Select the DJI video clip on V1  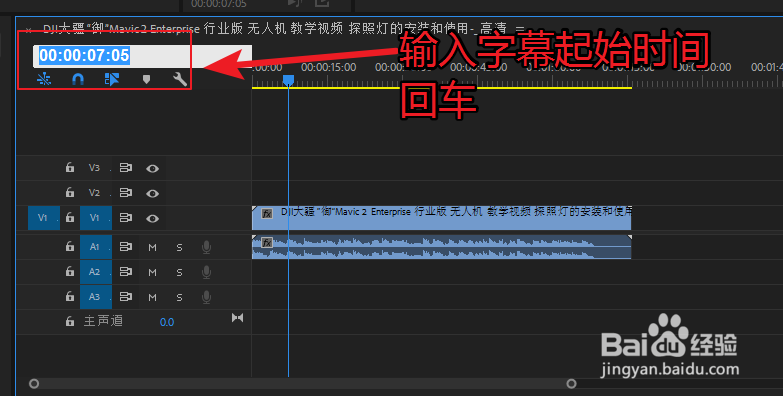442,218
